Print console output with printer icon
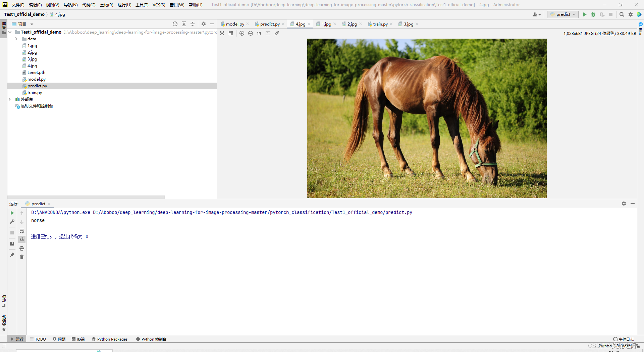 pos(22,248)
